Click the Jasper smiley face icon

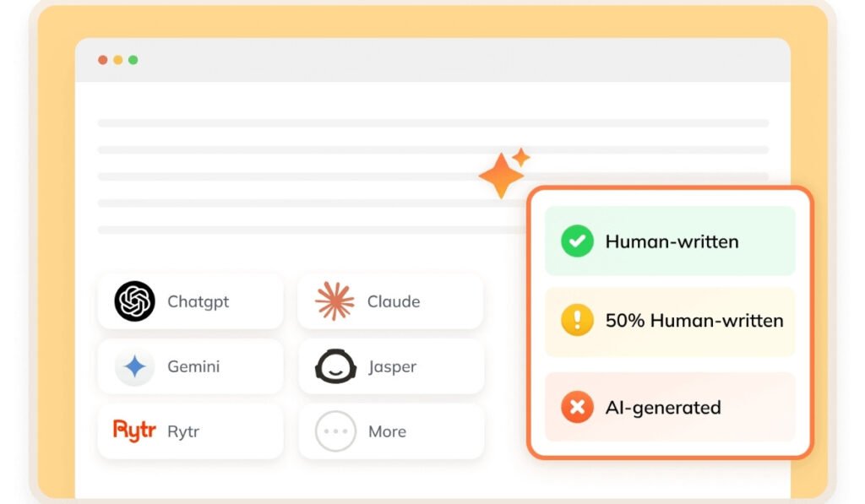click(x=335, y=366)
